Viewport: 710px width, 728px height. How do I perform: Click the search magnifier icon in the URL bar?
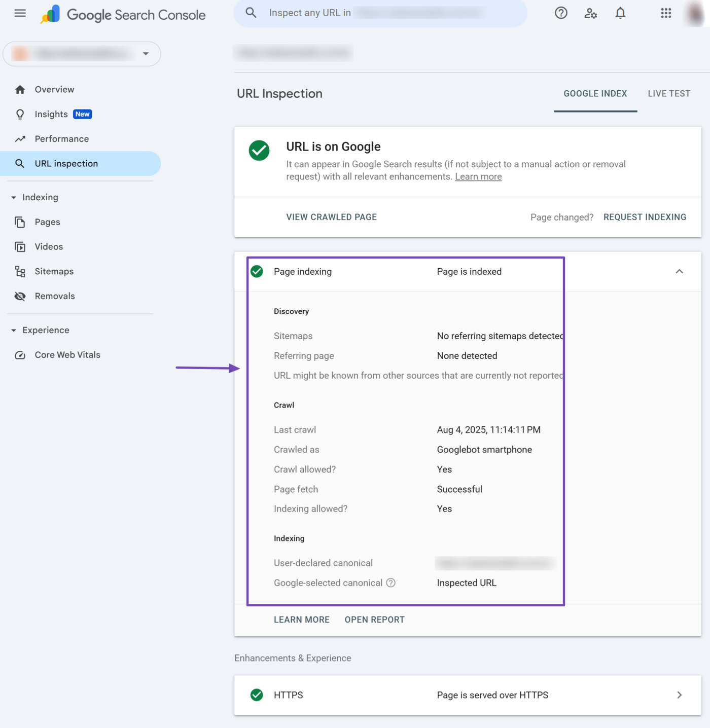click(251, 13)
